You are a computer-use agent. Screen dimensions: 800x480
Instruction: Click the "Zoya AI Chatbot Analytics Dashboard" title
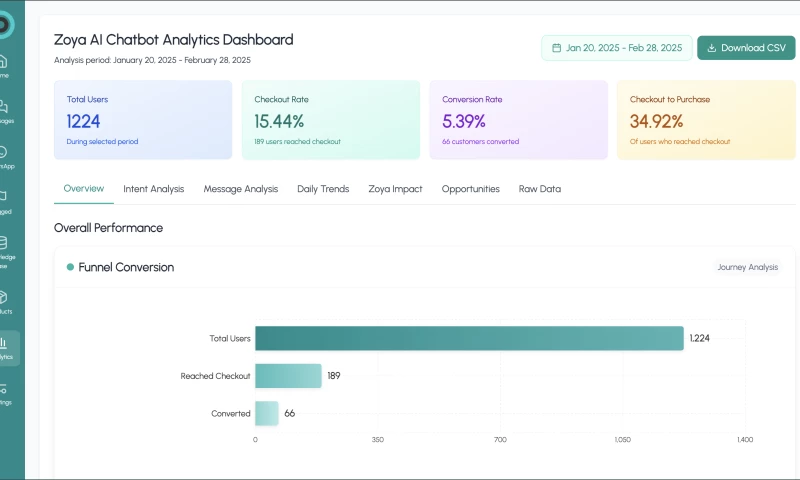(x=173, y=40)
